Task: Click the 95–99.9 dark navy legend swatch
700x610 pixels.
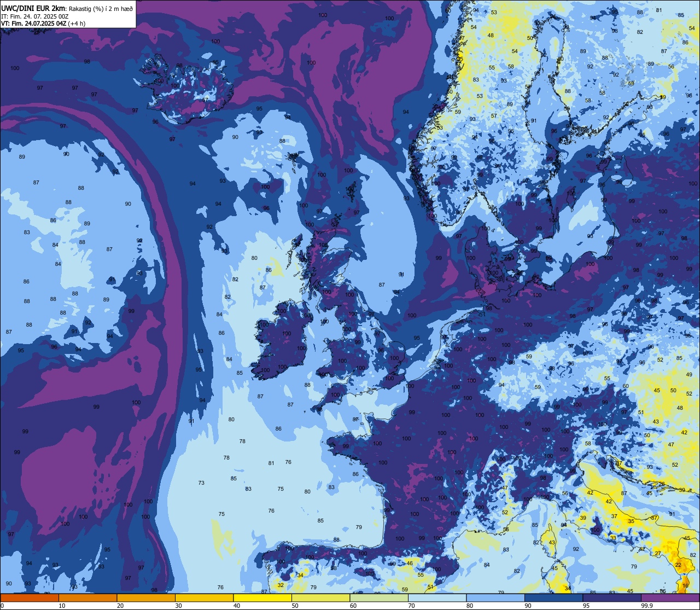Action: click(612, 597)
